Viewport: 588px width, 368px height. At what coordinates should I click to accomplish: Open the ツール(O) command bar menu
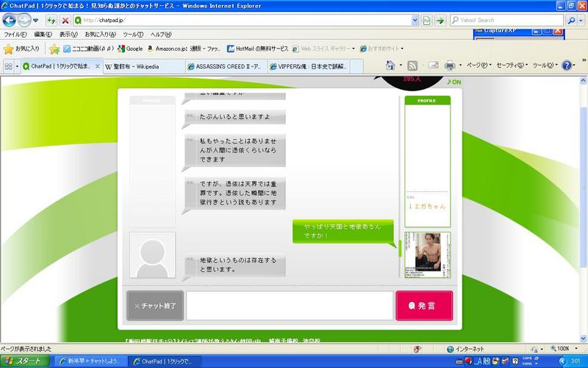pos(545,66)
